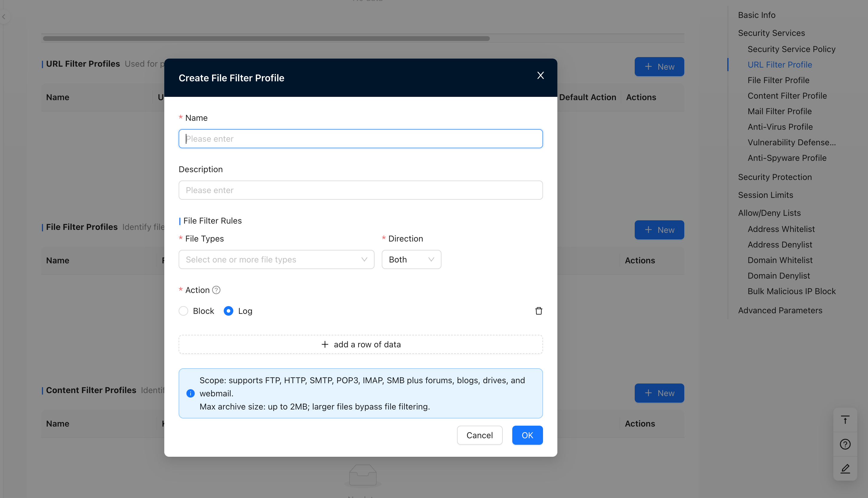Jump to Advanced Parameters section
This screenshot has width=868, height=498.
pyautogui.click(x=780, y=311)
